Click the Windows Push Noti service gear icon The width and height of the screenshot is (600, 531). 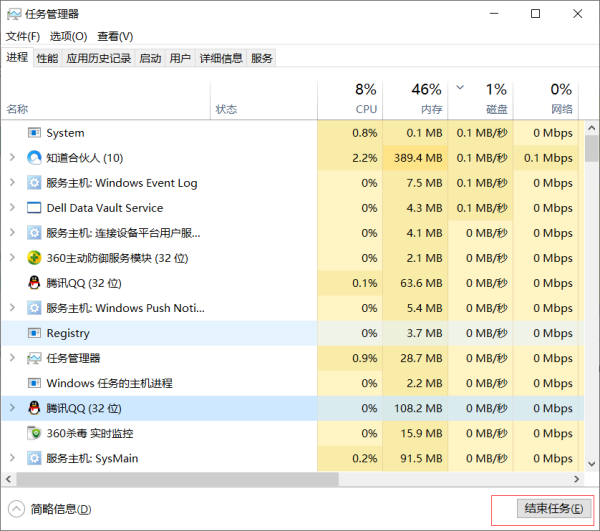34,308
